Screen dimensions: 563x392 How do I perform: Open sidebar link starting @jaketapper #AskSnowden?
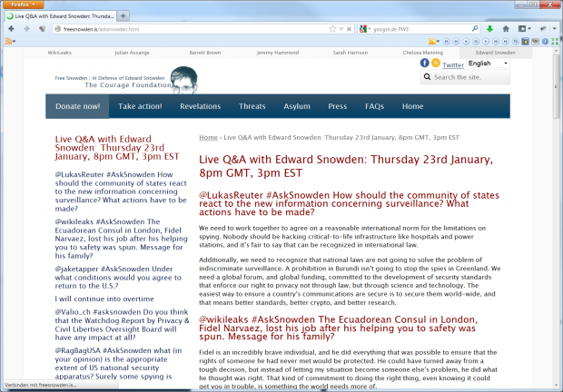(118, 278)
